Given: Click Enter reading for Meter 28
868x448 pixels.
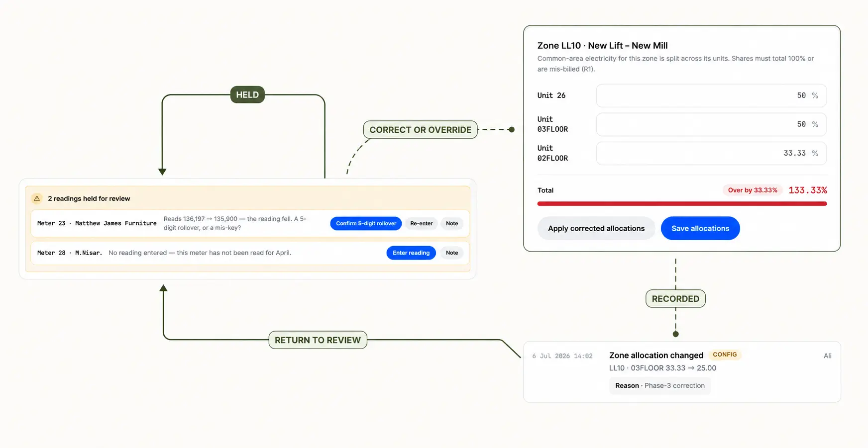Looking at the screenshot, I should (411, 253).
